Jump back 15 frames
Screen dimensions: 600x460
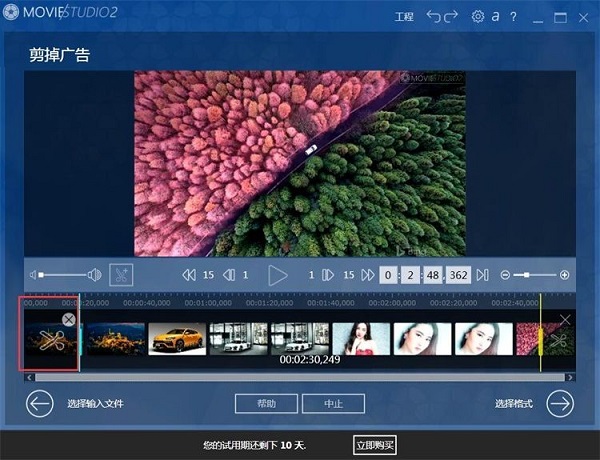coord(189,275)
